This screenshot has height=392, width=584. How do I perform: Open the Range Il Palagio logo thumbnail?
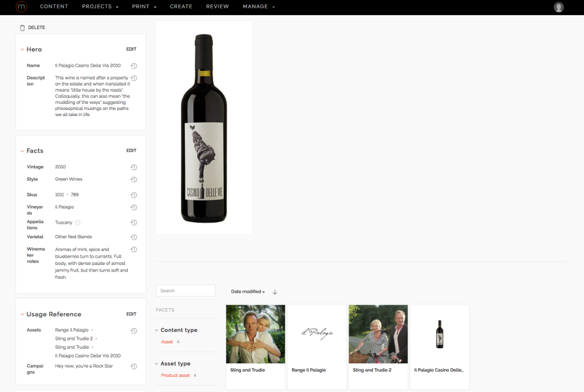[x=317, y=334]
